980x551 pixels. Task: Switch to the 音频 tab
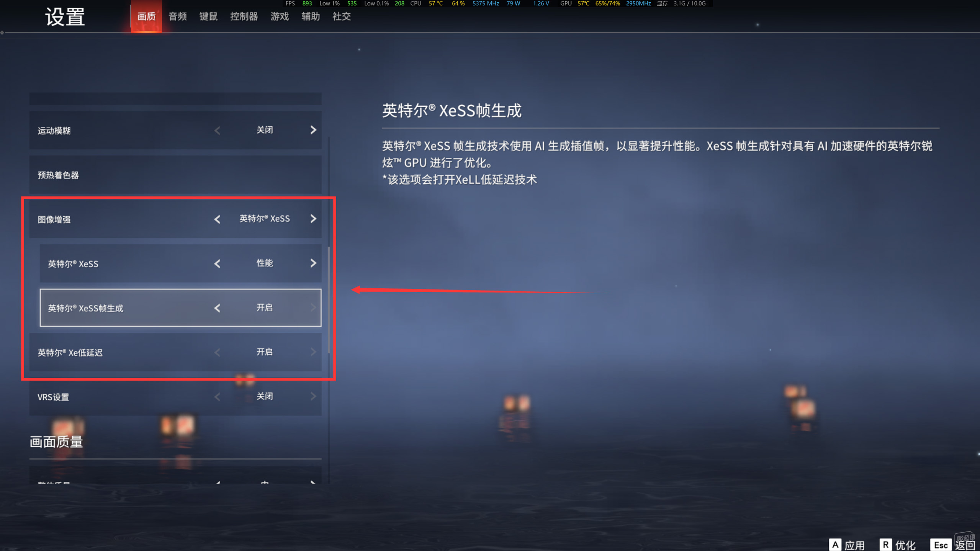pos(177,16)
